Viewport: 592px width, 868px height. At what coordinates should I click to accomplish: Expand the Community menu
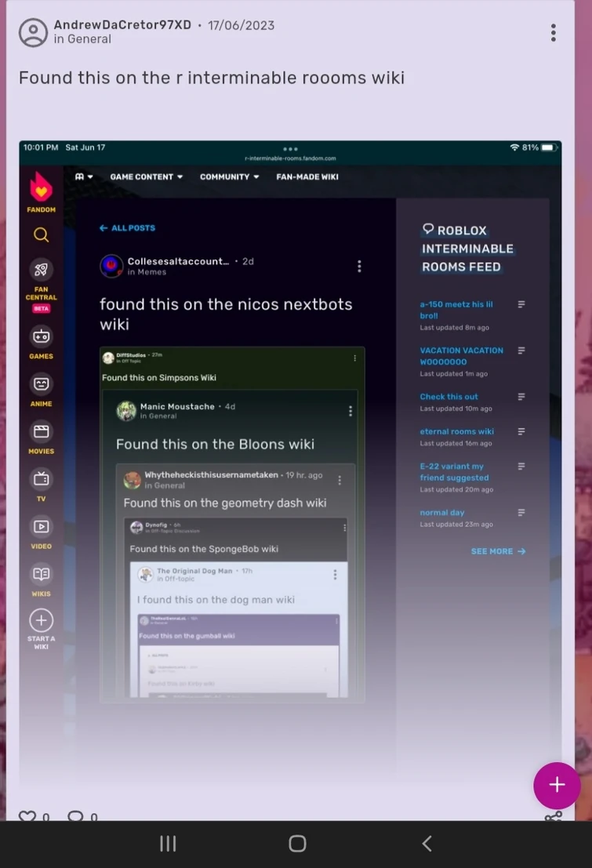229,176
